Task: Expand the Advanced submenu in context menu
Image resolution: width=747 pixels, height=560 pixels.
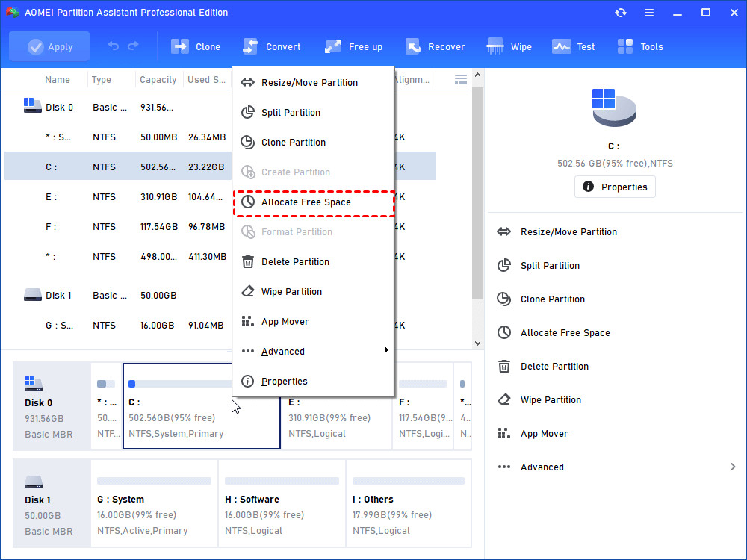Action: [x=314, y=352]
